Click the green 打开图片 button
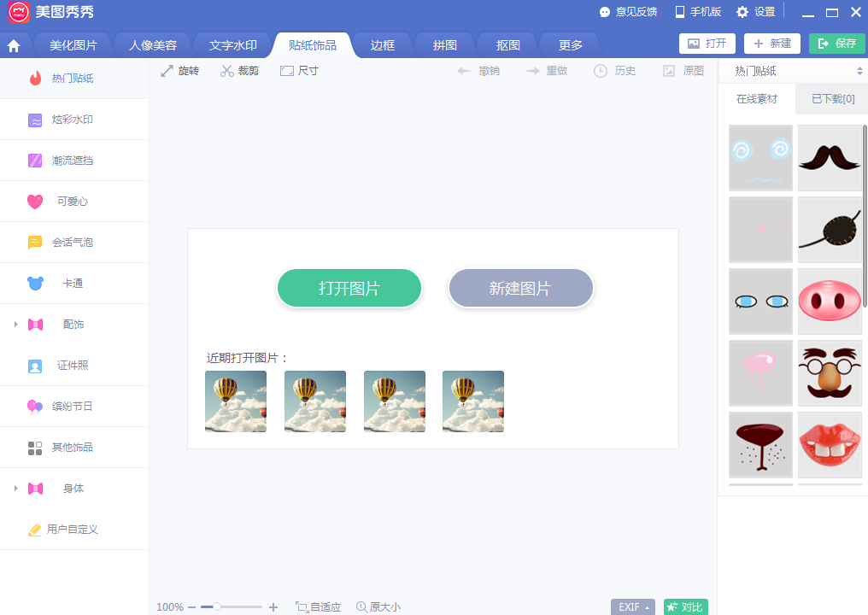 point(349,289)
